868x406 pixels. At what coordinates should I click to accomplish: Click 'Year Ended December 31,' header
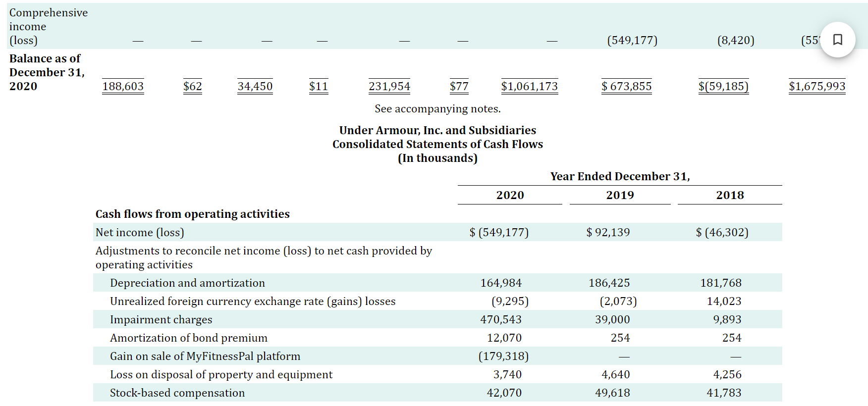620,176
